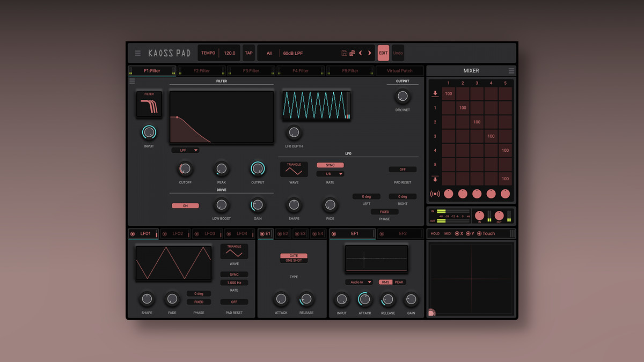Viewport: 644px width, 362px height.
Task: Select the Filter type icon above the Input knob
Action: point(149,104)
